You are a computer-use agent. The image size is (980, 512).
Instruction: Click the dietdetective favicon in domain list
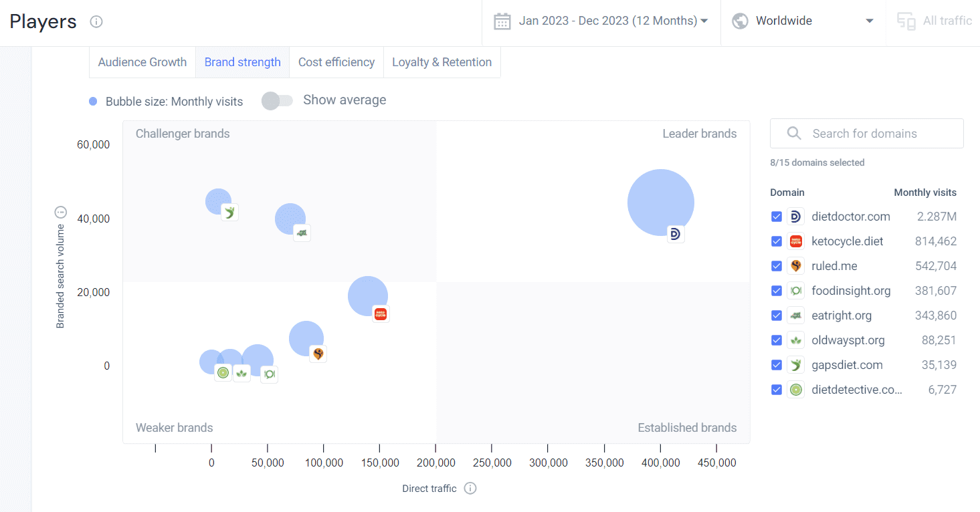pos(795,390)
